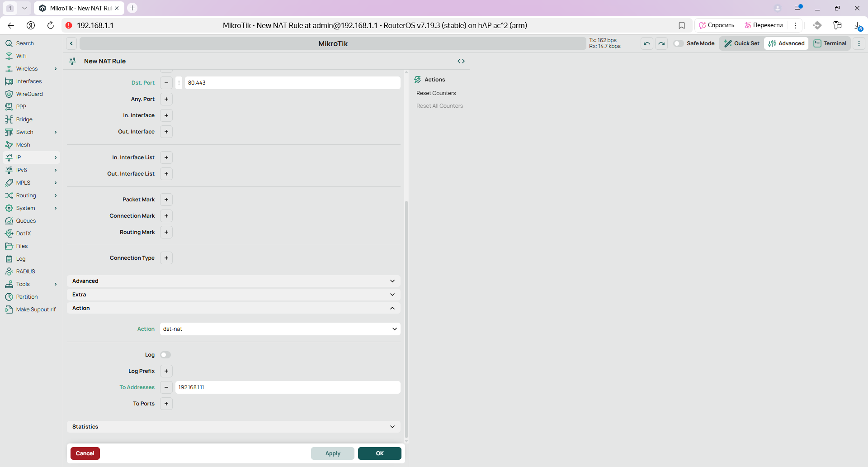Screen dimensions: 868x467
Task: Open the Terminal tab
Action: [830, 43]
